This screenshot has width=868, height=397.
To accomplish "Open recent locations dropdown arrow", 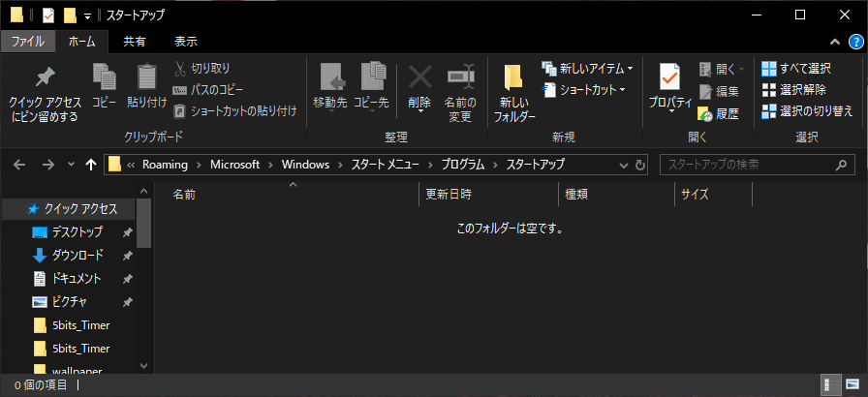I will 71,165.
